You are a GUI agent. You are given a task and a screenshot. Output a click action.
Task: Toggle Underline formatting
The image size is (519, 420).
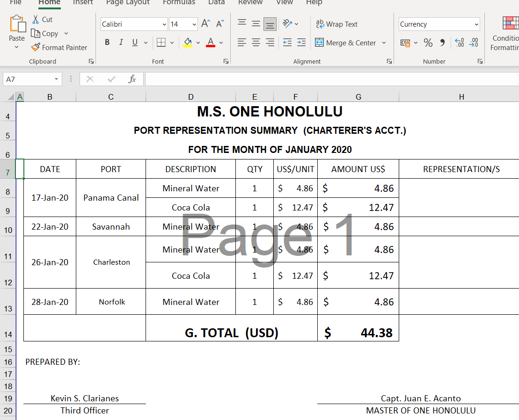point(135,43)
